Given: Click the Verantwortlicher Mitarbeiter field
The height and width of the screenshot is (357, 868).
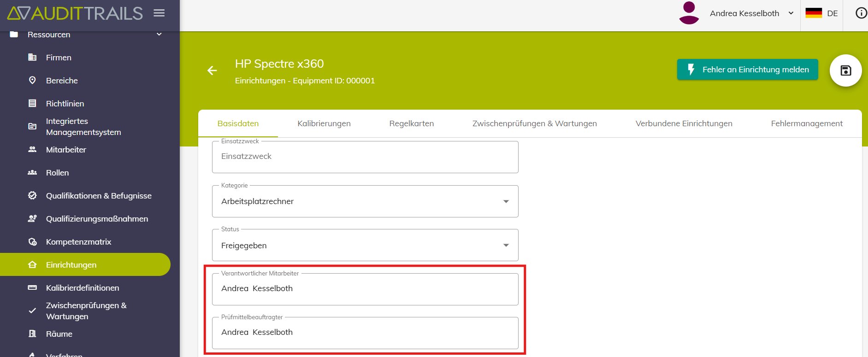Looking at the screenshot, I should point(365,289).
